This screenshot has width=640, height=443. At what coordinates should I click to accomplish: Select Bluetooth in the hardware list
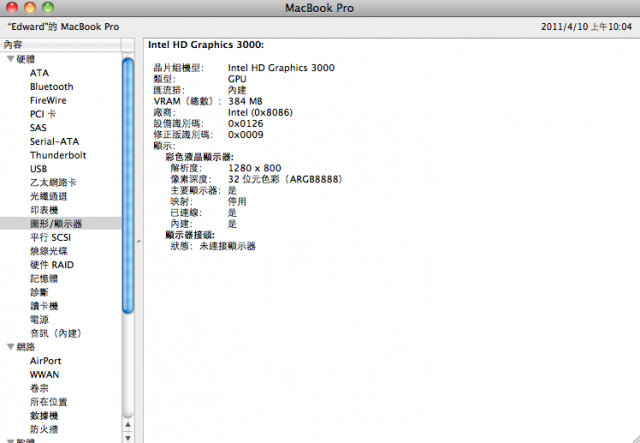point(51,87)
